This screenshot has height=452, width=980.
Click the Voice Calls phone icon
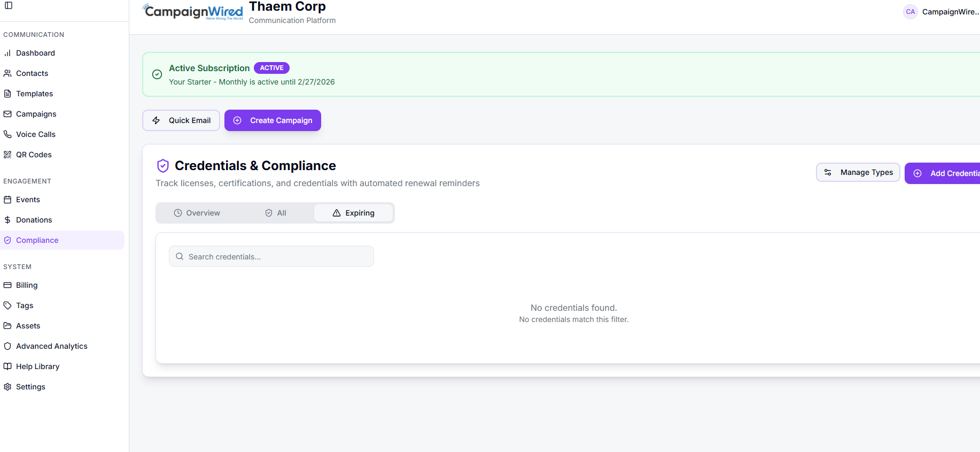[x=7, y=134]
